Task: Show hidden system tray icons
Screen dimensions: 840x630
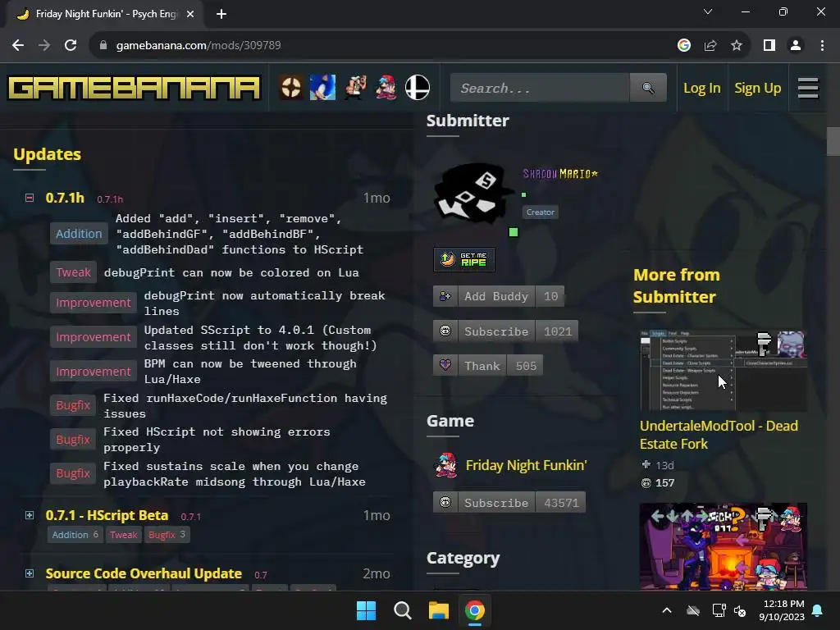Action: (667, 610)
